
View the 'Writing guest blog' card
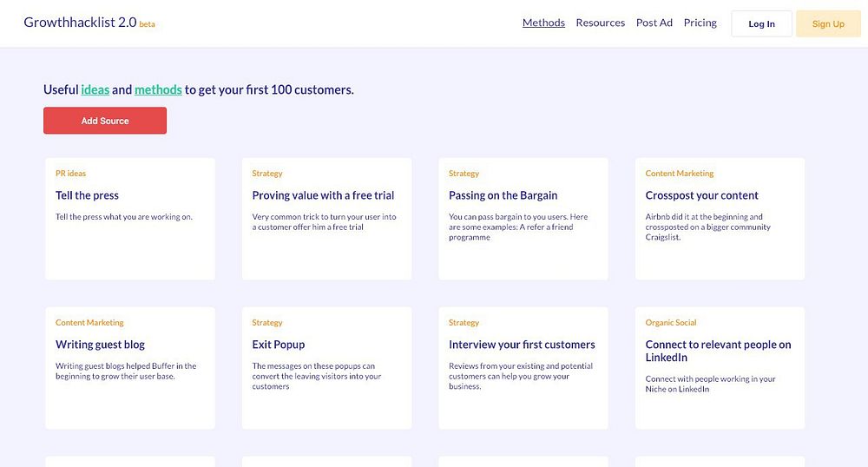tap(100, 345)
